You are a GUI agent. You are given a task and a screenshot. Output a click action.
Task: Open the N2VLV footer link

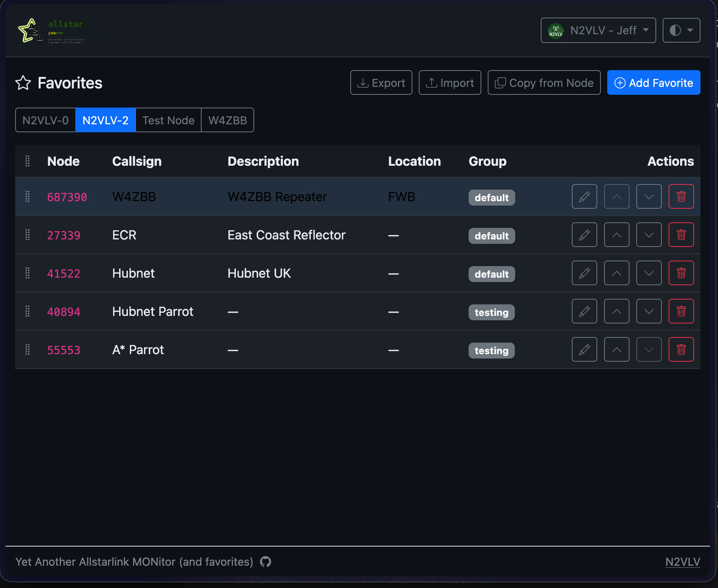[x=683, y=562]
